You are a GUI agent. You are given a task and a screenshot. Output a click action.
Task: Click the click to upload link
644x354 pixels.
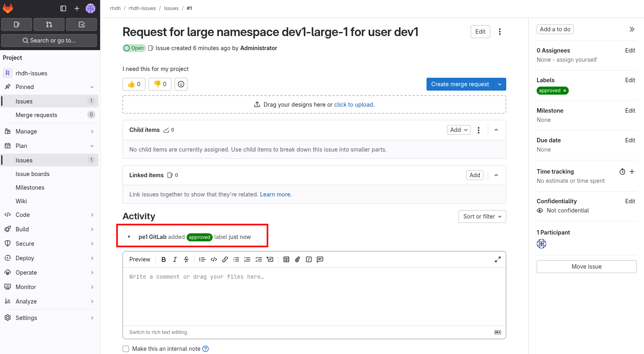tap(354, 105)
